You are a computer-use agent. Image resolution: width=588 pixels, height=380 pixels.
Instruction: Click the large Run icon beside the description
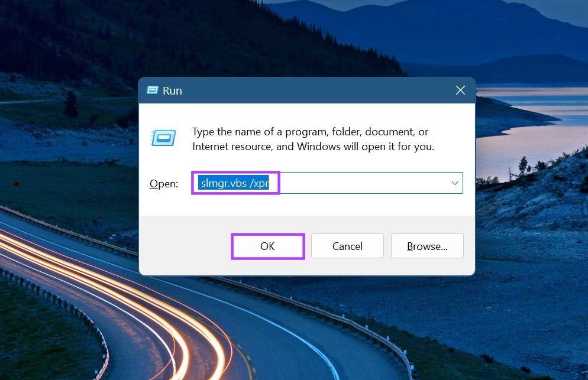click(x=163, y=138)
